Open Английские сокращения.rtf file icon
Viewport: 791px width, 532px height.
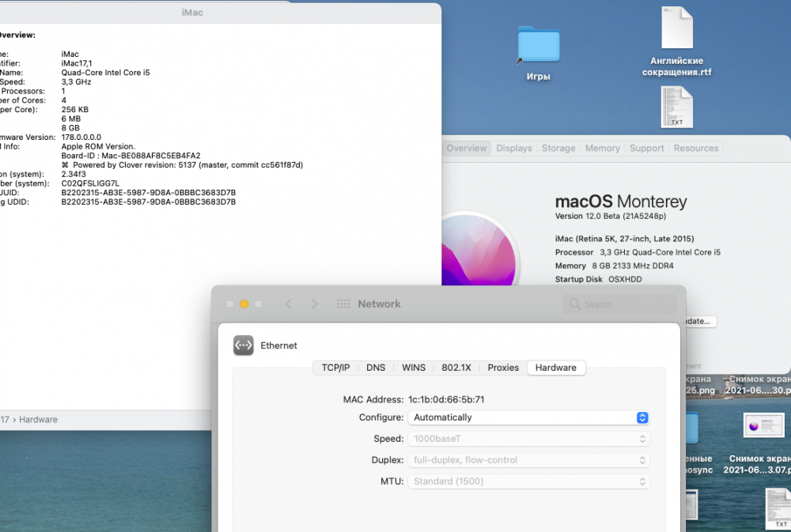coord(677,28)
